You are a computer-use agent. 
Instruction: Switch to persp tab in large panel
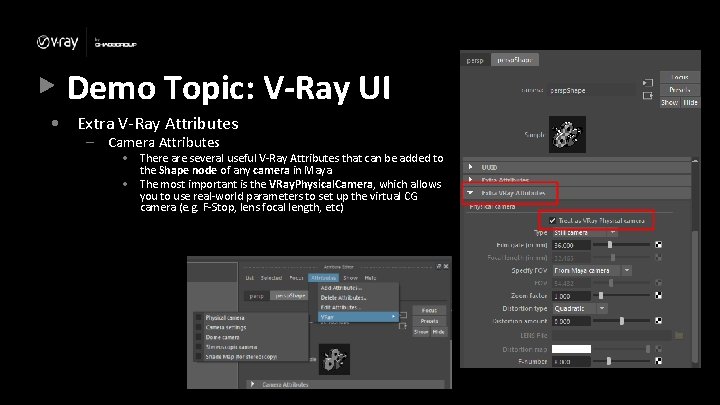pyautogui.click(x=475, y=60)
